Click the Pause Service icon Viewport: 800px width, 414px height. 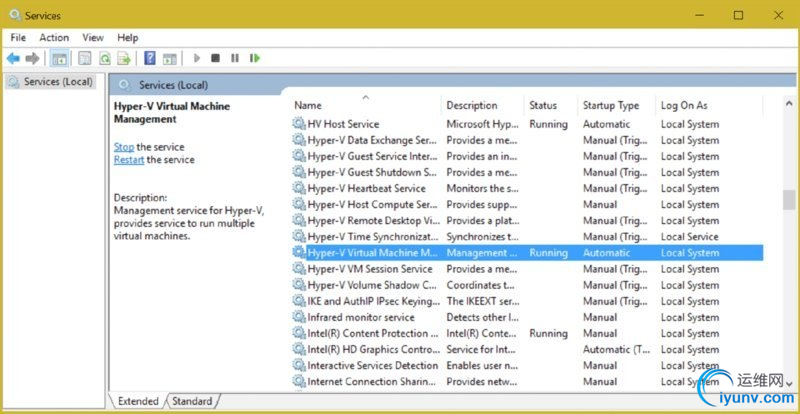coord(235,58)
